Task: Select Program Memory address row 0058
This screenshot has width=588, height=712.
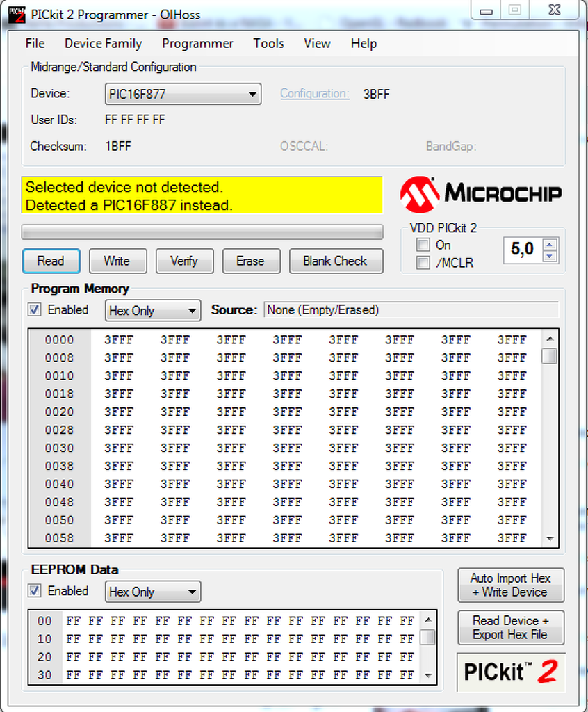Action: (x=60, y=538)
